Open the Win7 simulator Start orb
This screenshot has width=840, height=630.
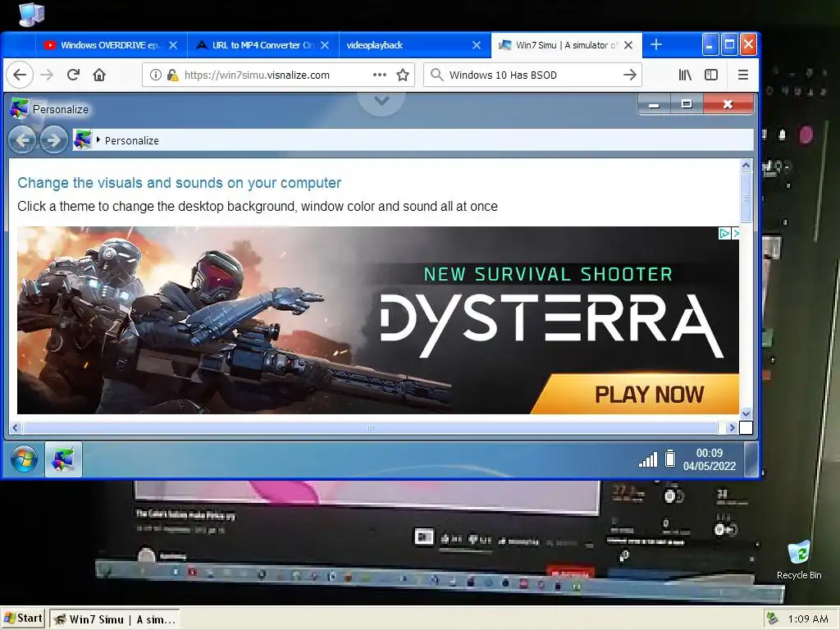(x=24, y=459)
